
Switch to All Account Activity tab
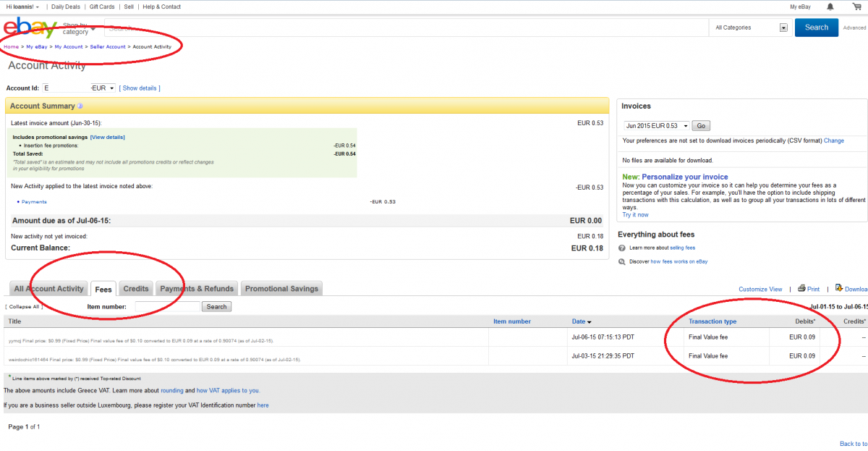click(x=48, y=289)
